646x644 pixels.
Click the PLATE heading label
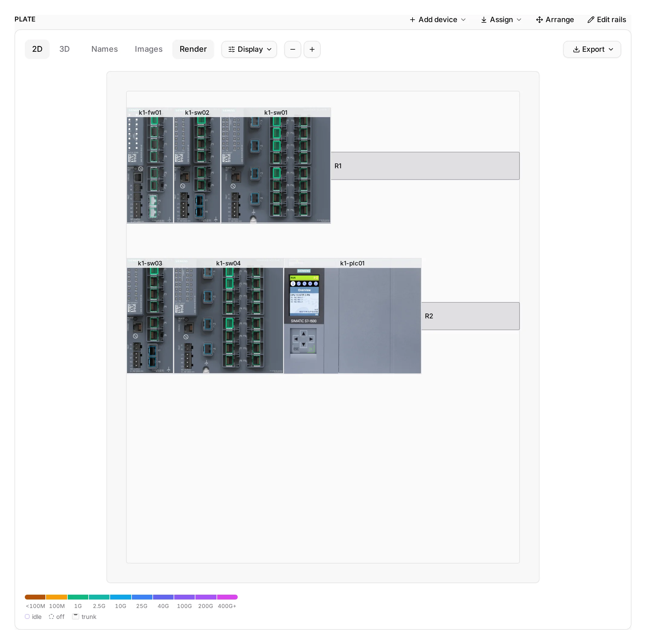point(25,19)
